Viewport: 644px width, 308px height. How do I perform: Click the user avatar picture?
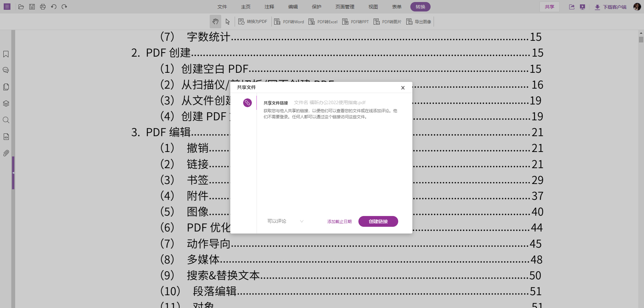point(637,6)
